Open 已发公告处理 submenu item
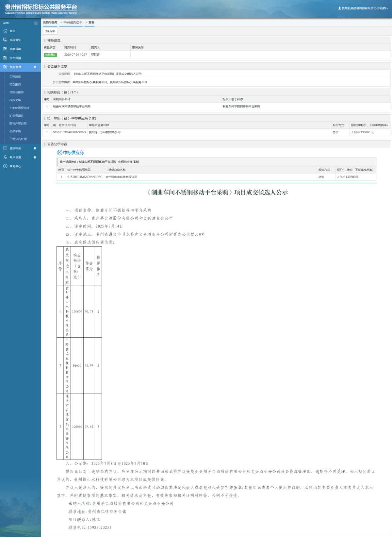Screen dimensions: 392x537 [x=18, y=139]
